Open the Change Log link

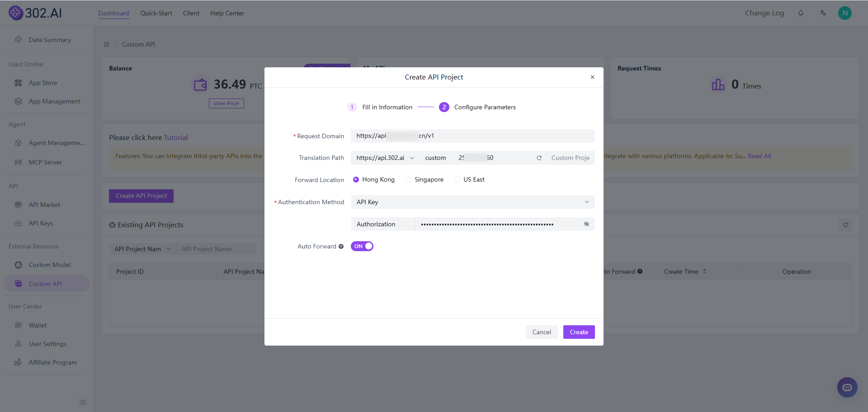point(764,13)
